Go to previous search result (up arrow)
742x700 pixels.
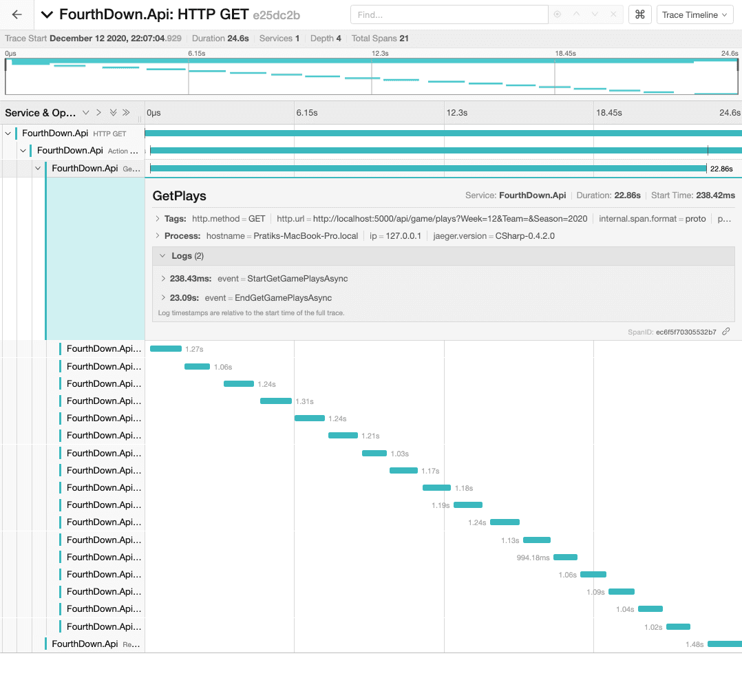point(577,14)
